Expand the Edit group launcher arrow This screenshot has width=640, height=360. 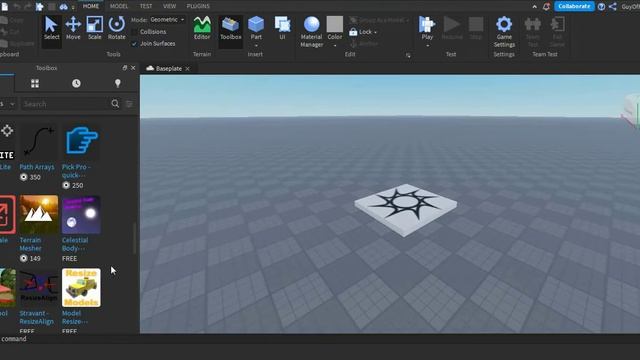408,55
